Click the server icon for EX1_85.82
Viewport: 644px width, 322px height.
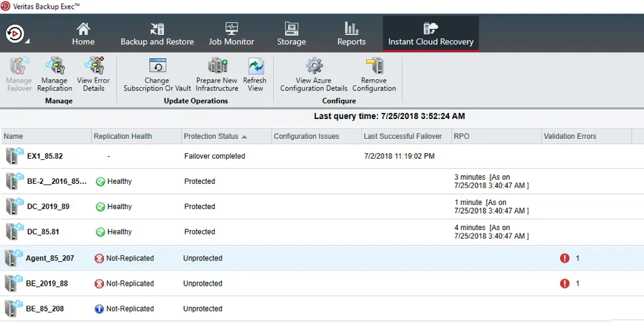pos(14,156)
